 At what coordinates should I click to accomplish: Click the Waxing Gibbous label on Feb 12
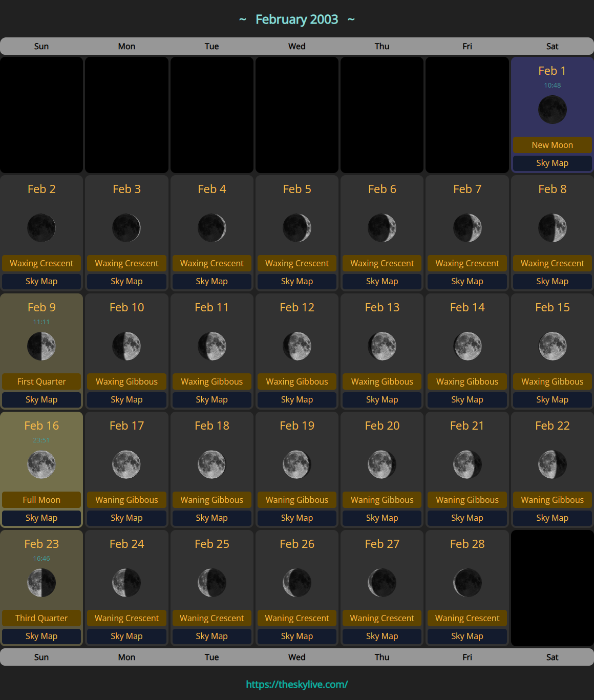click(x=297, y=381)
